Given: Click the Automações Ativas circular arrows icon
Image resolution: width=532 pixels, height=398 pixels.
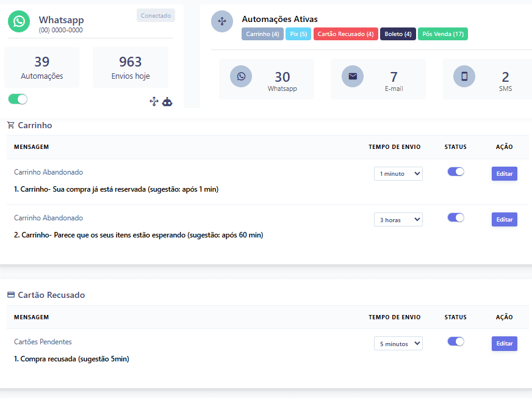Looking at the screenshot, I should tap(222, 21).
